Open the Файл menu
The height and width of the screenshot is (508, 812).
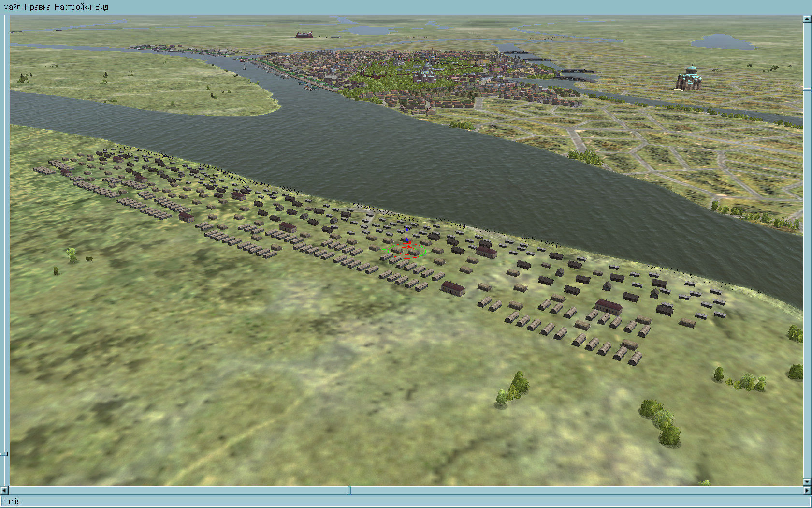(x=12, y=7)
